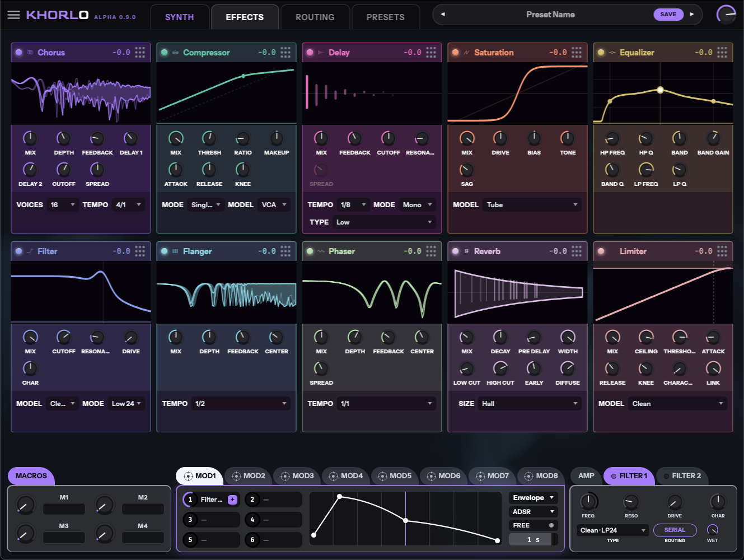This screenshot has height=560, width=744.
Task: Click the WET knob in the filter panel
Action: [x=713, y=530]
